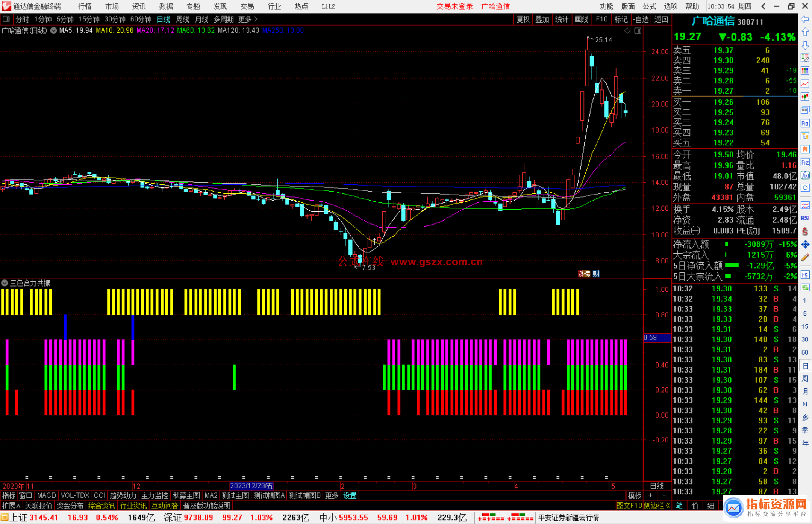Open the red line trend chart icon
Viewport: 812px width, 524px height.
(x=805, y=84)
